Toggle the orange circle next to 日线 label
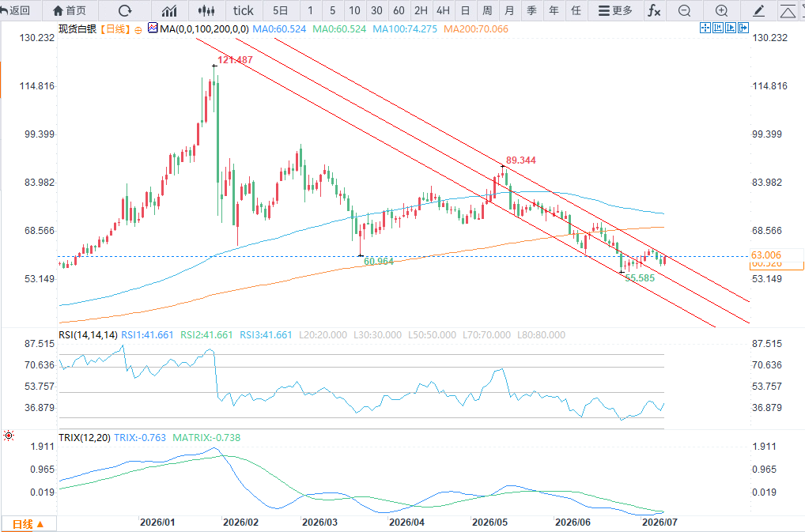Screen dimensions: 805x532 [x=138, y=30]
